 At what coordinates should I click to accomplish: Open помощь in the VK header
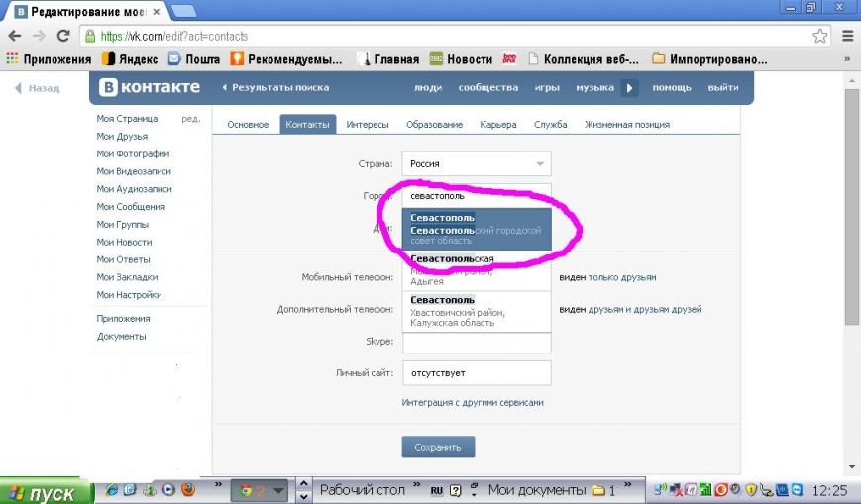[x=672, y=87]
